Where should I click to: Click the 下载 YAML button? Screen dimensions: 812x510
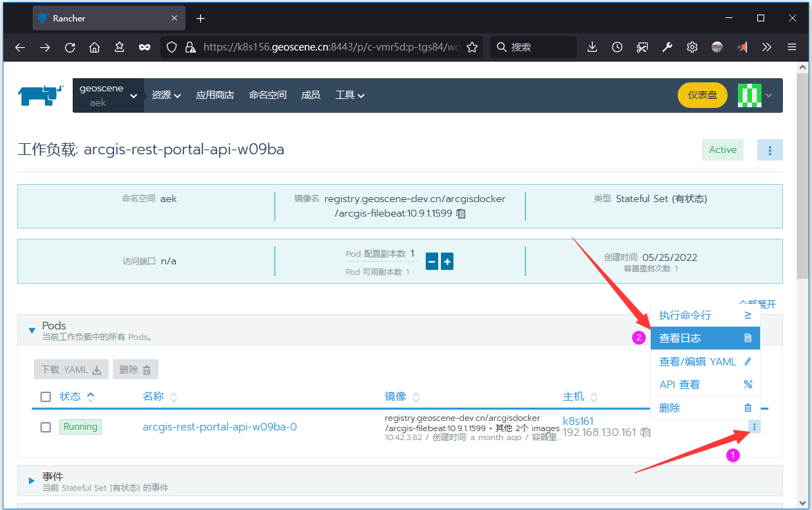(x=71, y=369)
